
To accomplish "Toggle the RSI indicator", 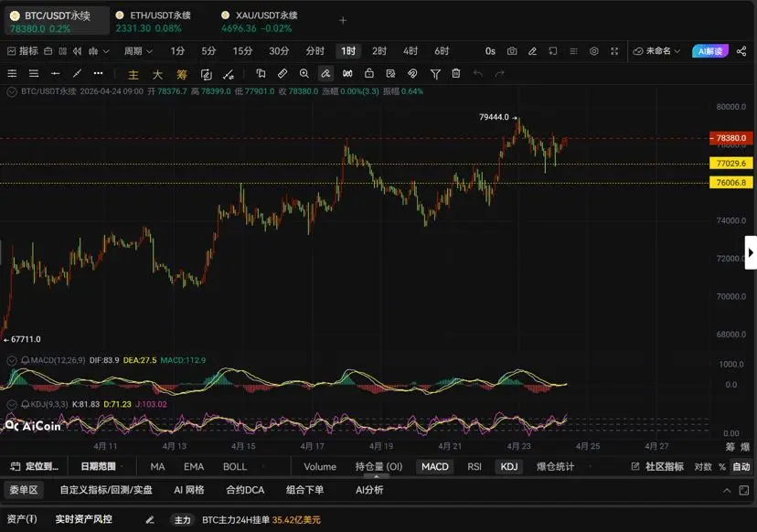I will [x=474, y=467].
